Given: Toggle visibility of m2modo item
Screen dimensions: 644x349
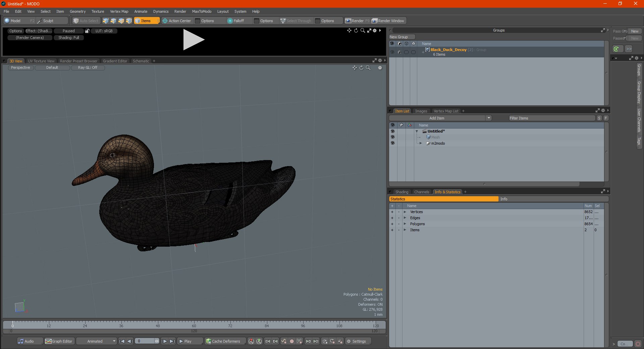Looking at the screenshot, I should tap(392, 143).
